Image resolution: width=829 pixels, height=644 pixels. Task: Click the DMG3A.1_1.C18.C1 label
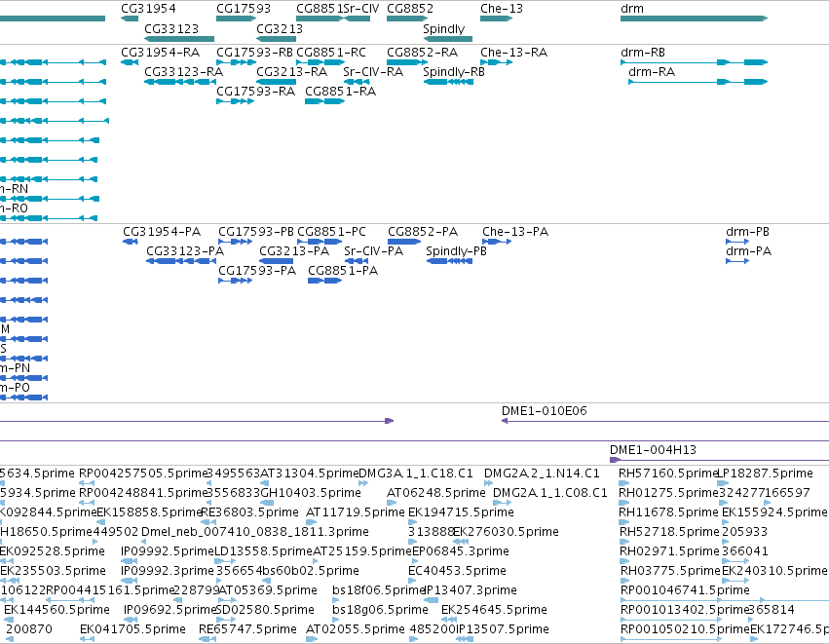pos(416,474)
